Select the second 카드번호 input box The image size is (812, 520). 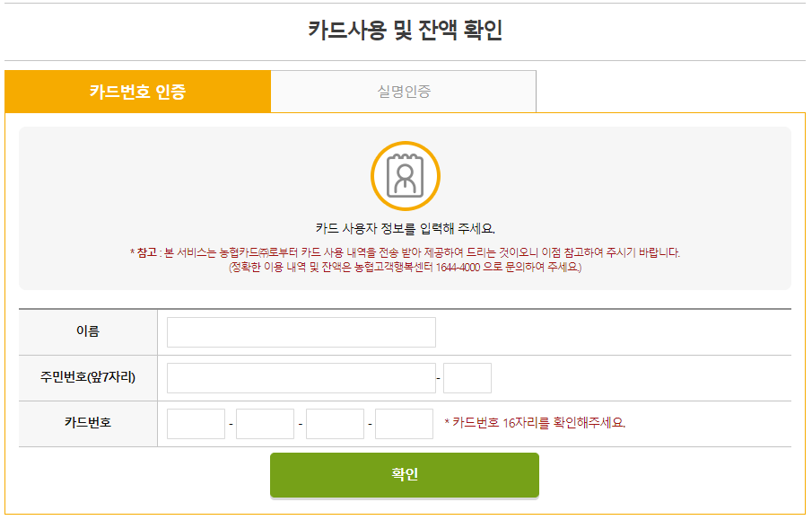tap(265, 422)
